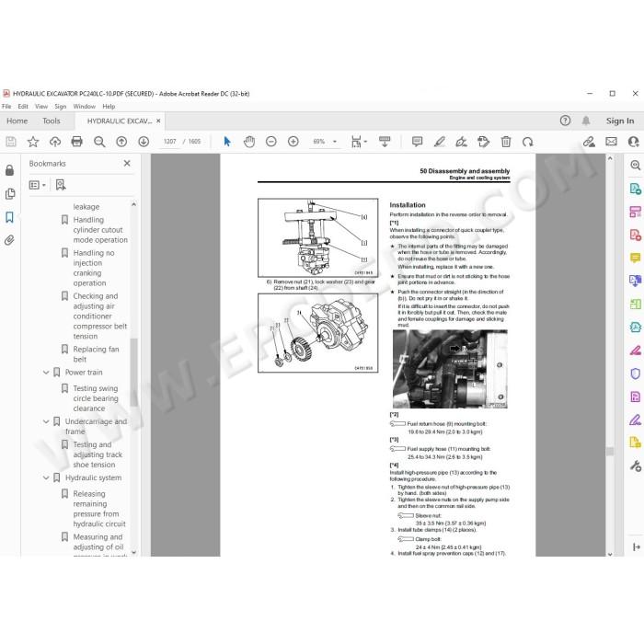Image resolution: width=644 pixels, height=644 pixels.
Task: Open the fit page options icon
Action: (357, 142)
